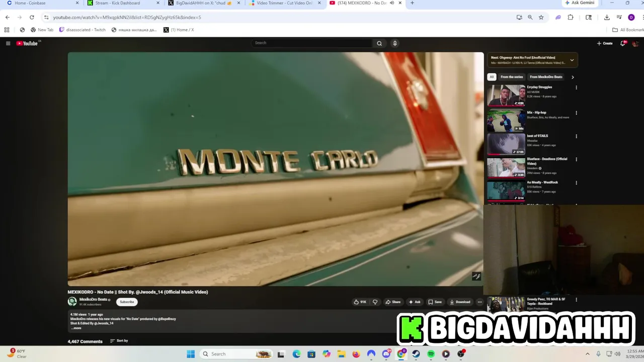The height and width of the screenshot is (362, 644).
Task: Open the (1) Home / X bookmark
Action: coord(179,30)
